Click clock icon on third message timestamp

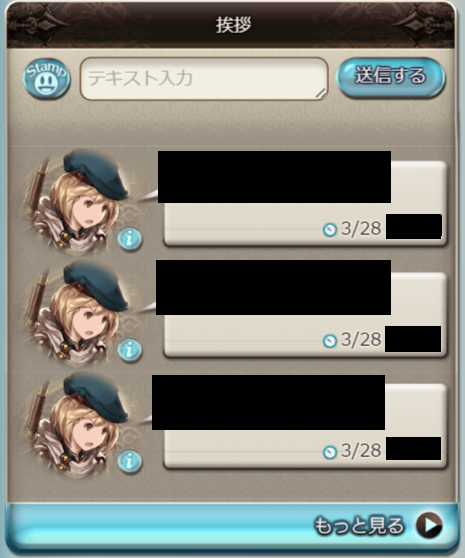pos(330,452)
